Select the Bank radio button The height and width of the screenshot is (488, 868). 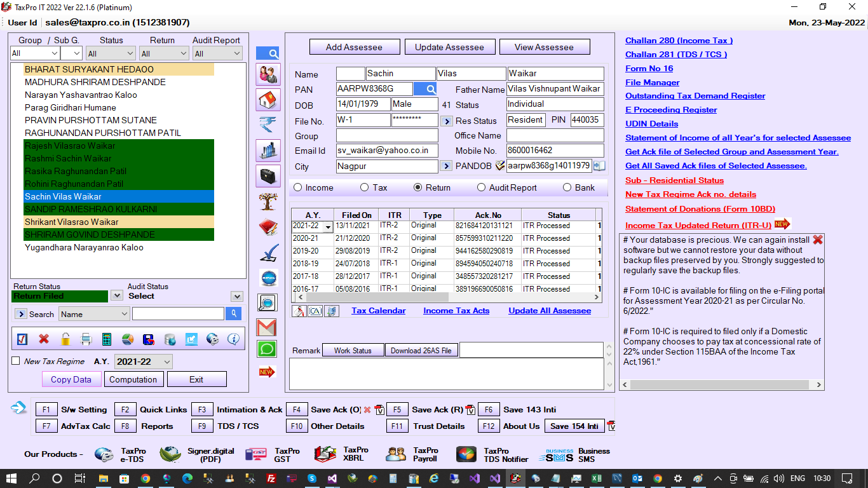tap(567, 187)
